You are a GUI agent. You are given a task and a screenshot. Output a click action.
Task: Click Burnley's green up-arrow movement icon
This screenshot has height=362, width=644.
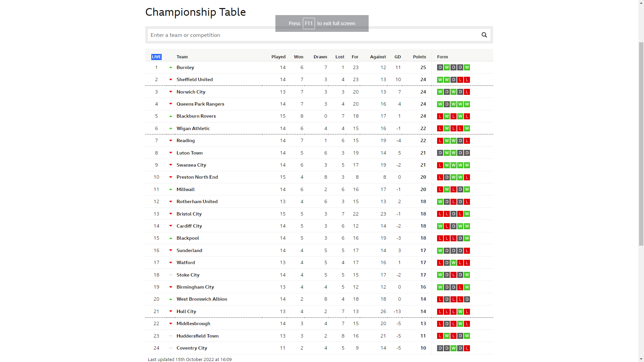click(171, 67)
